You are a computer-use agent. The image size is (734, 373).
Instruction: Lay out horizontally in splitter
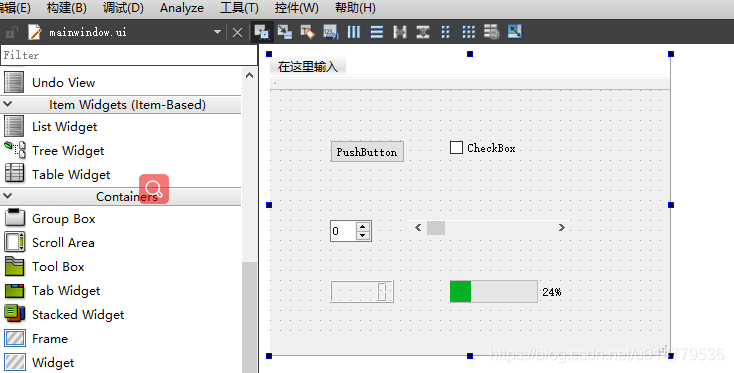(400, 32)
